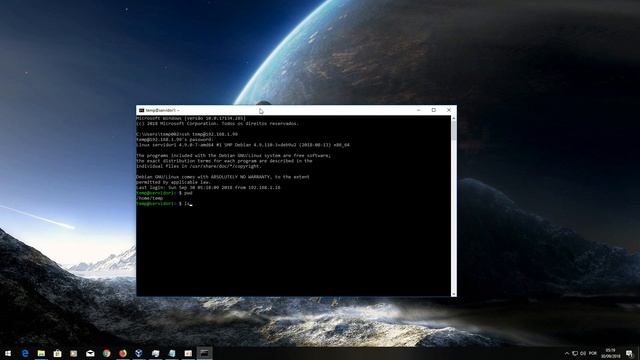
Task: Click the terminal vertical scrollbar thumb
Action: [453, 131]
